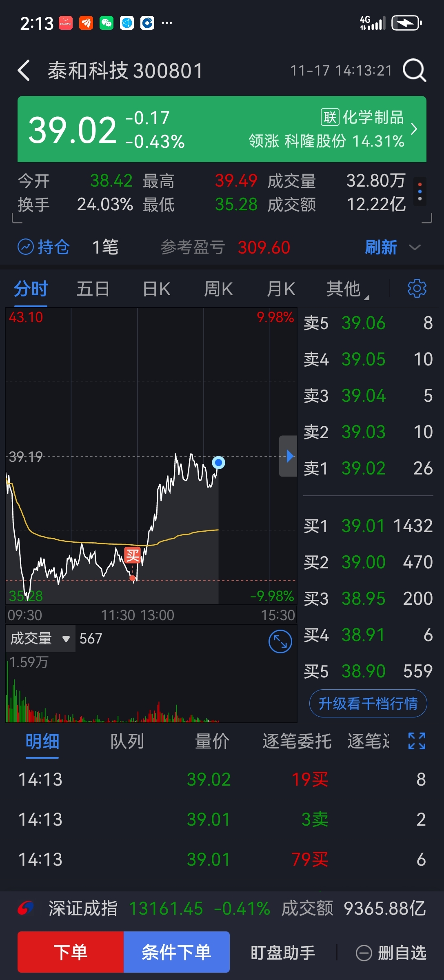Open the 其他 chart period dropdown

pos(347,289)
